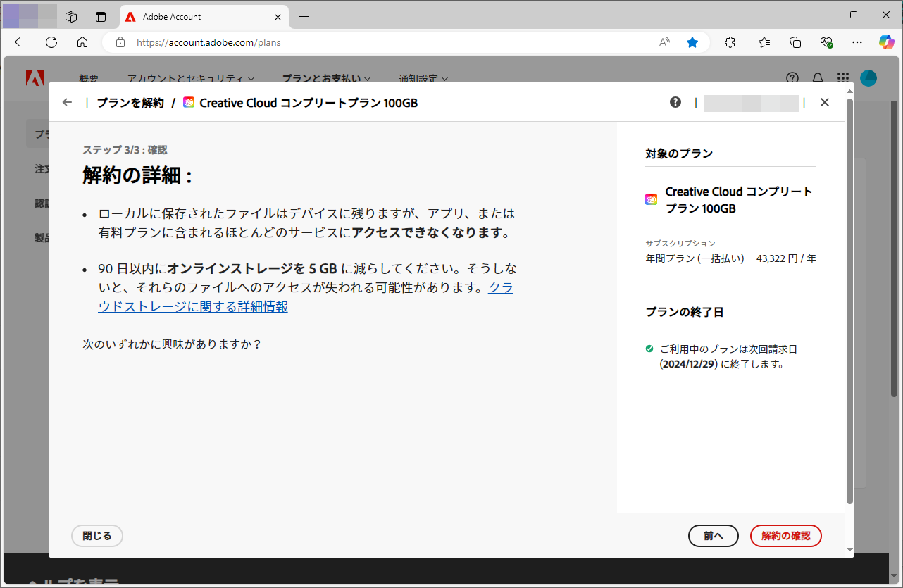Click the browser back arrow icon

20,42
